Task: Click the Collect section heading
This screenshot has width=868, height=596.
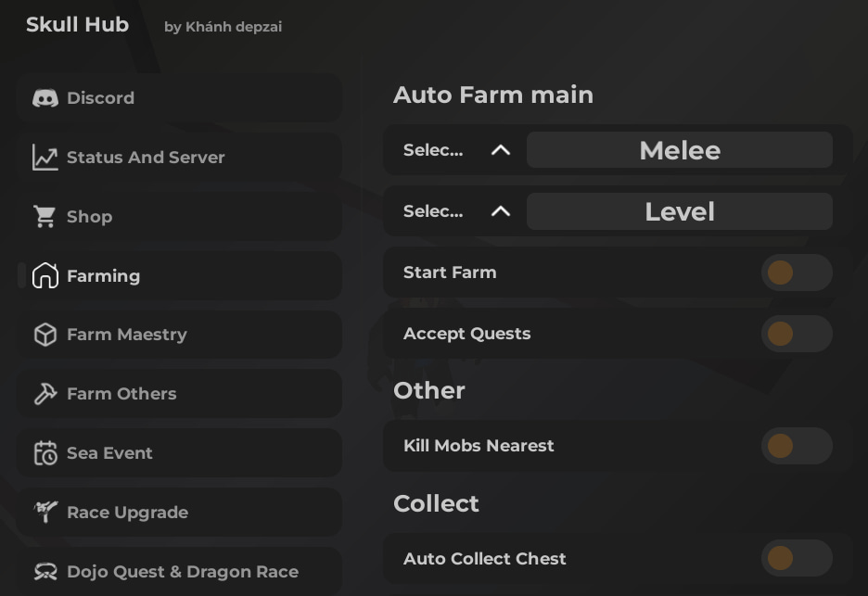Action: coord(436,503)
